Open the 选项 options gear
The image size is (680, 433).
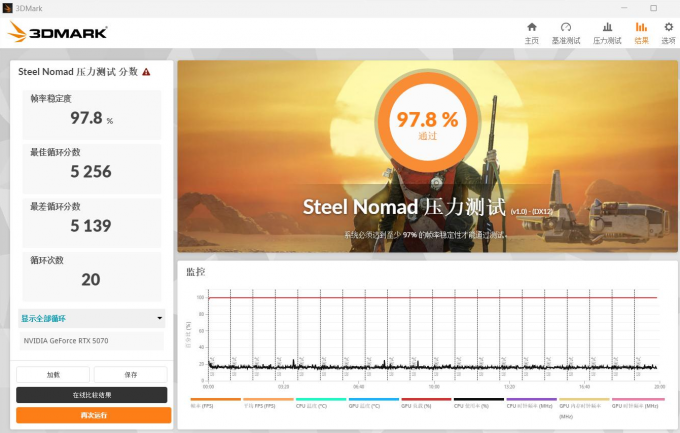point(668,33)
